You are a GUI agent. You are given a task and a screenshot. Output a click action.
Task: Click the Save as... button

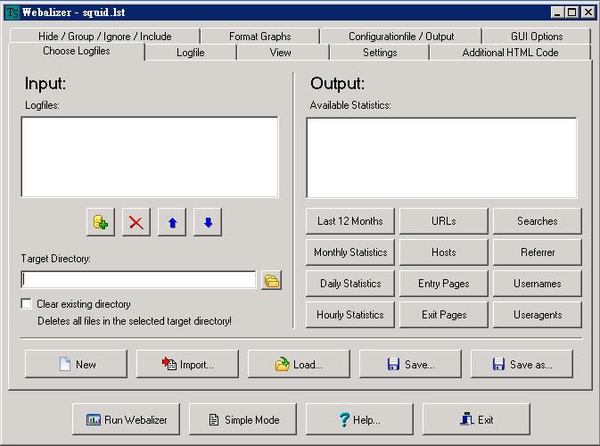click(522, 364)
